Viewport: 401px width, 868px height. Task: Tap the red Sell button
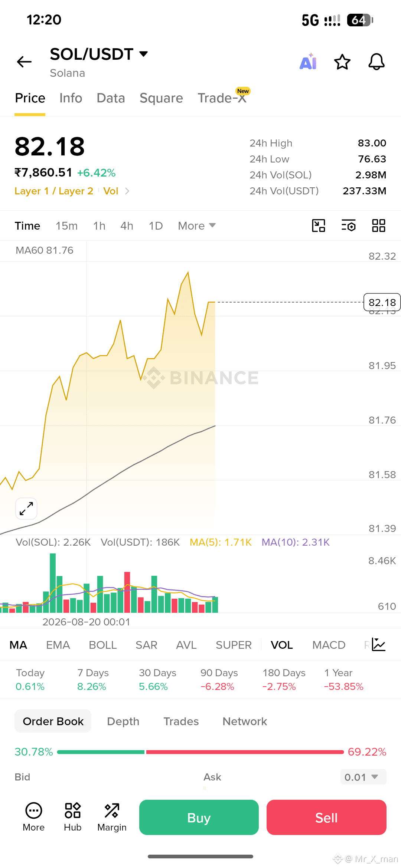(x=326, y=818)
